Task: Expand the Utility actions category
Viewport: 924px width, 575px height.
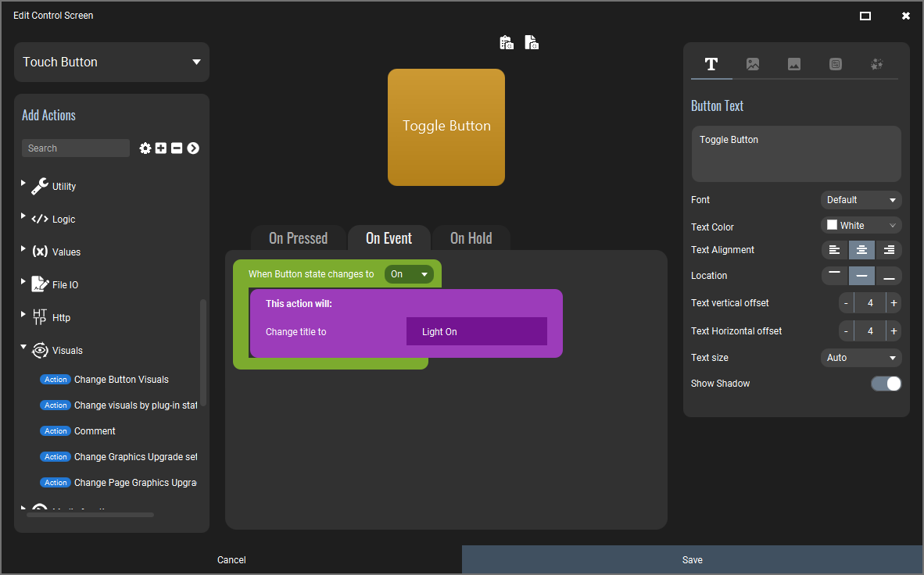Action: (23, 186)
